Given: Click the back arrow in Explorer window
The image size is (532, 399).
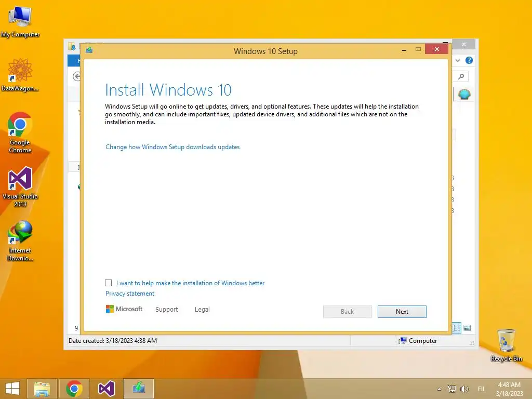Looking at the screenshot, I should click(x=77, y=77).
